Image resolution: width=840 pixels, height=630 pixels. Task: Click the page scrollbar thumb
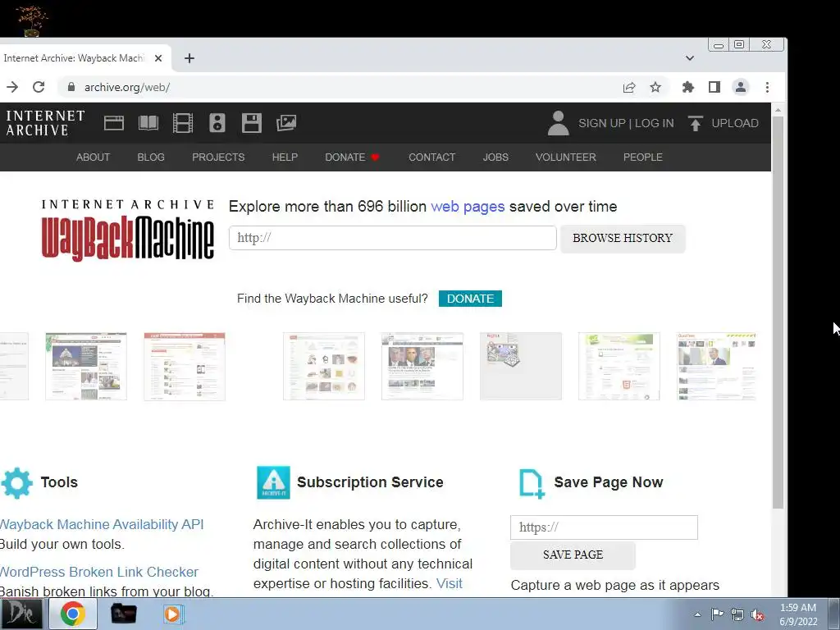[x=778, y=312]
